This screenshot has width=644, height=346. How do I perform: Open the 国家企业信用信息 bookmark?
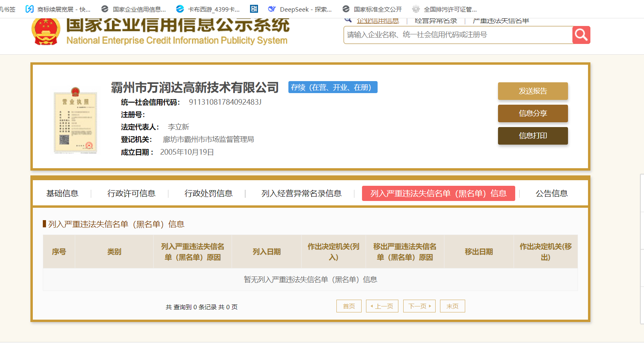[x=134, y=9]
